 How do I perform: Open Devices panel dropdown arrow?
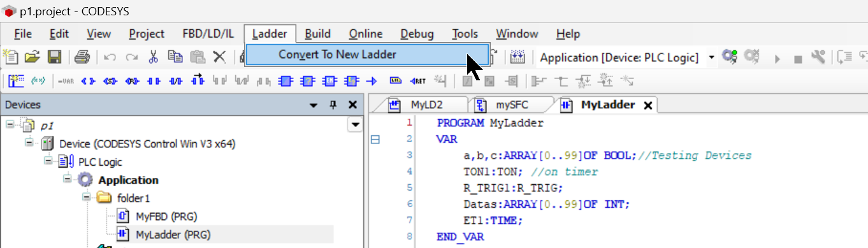point(313,105)
